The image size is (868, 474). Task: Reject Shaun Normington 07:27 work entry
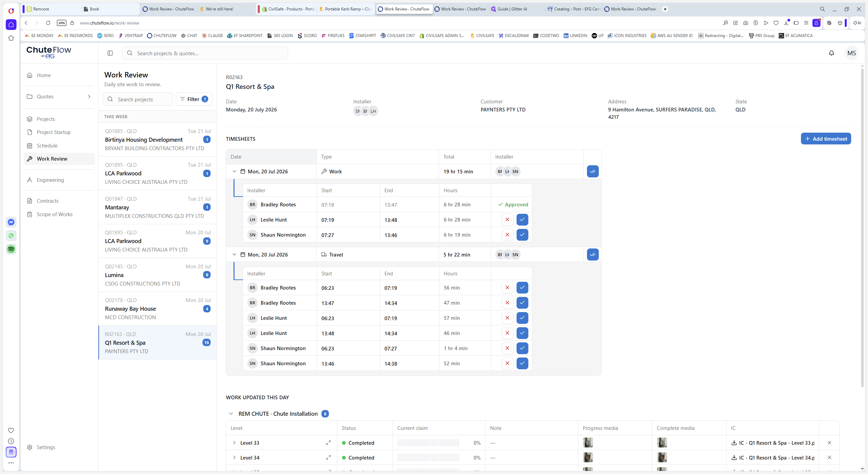tap(507, 235)
